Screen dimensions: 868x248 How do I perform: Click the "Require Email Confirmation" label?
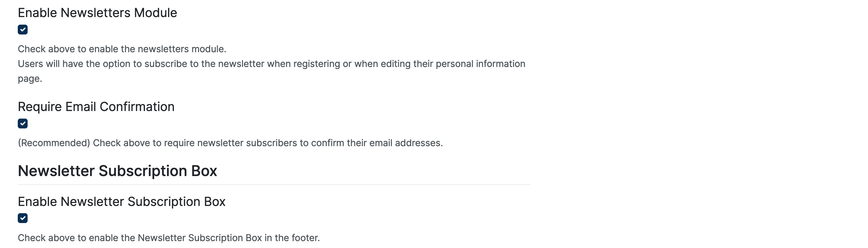tap(96, 107)
